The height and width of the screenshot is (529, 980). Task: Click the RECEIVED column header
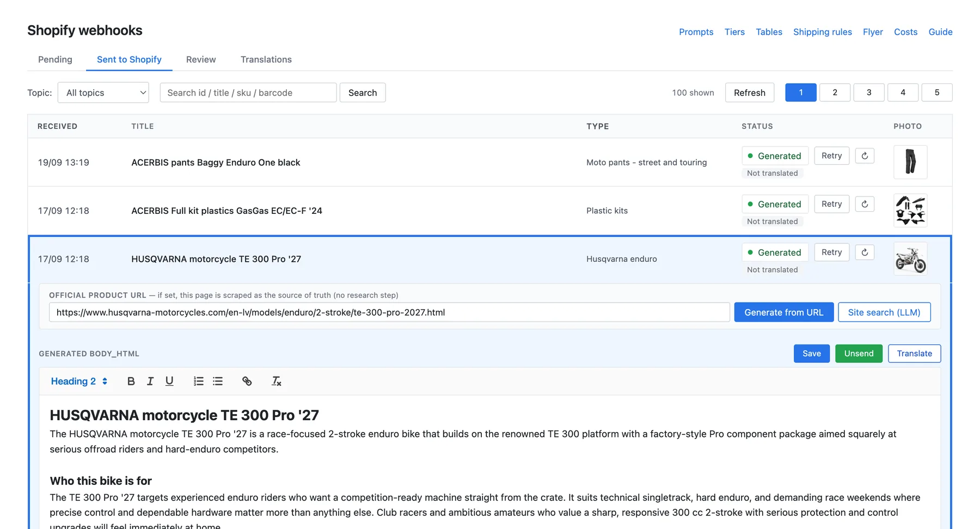point(57,126)
